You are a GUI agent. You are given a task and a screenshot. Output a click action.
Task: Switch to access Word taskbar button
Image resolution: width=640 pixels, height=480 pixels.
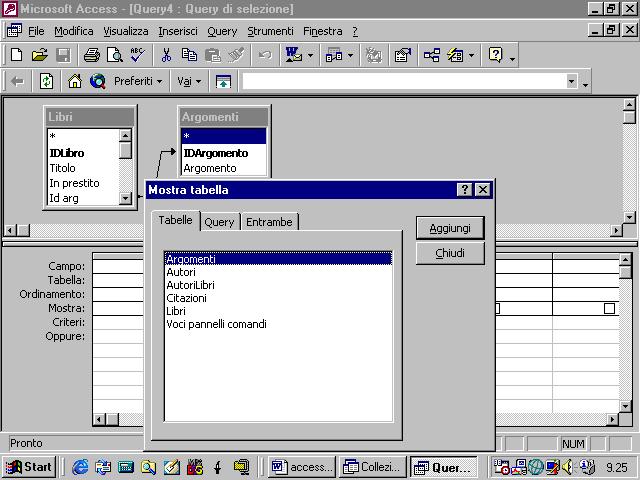[x=302, y=467]
